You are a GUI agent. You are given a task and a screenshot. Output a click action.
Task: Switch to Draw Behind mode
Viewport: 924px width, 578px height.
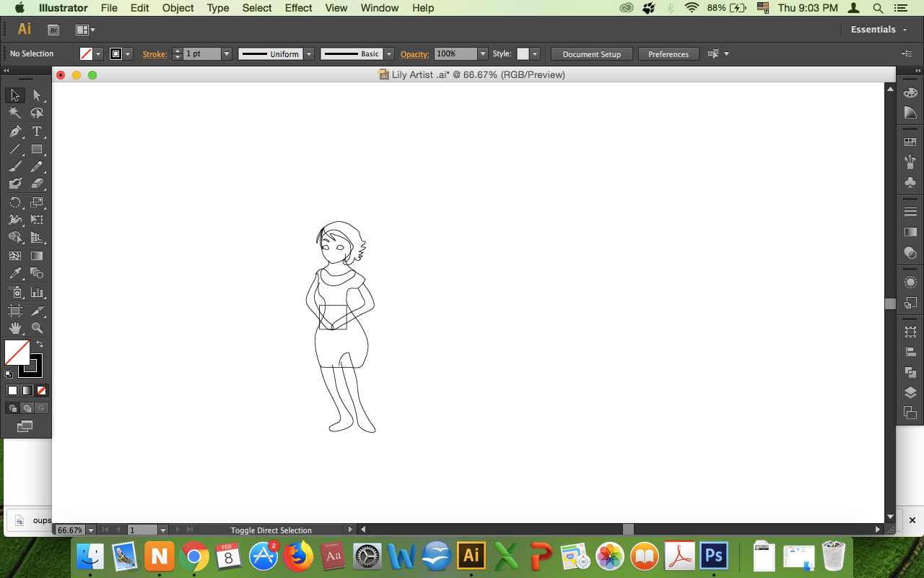pos(27,408)
